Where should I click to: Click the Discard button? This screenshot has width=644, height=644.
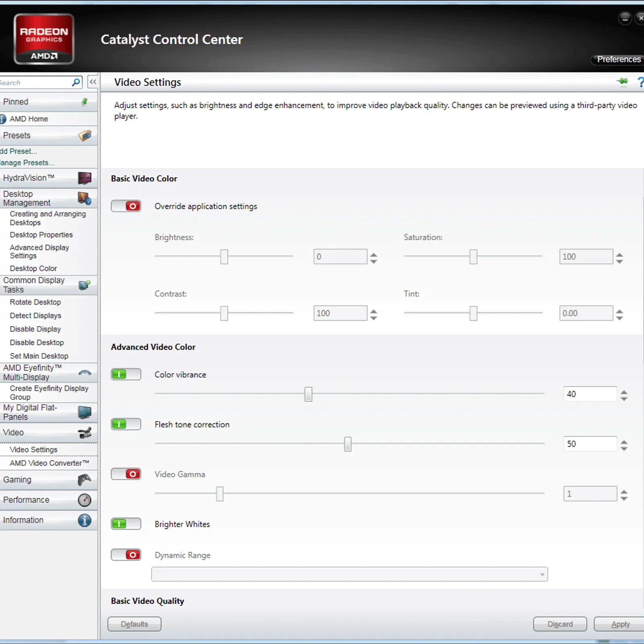[560, 624]
